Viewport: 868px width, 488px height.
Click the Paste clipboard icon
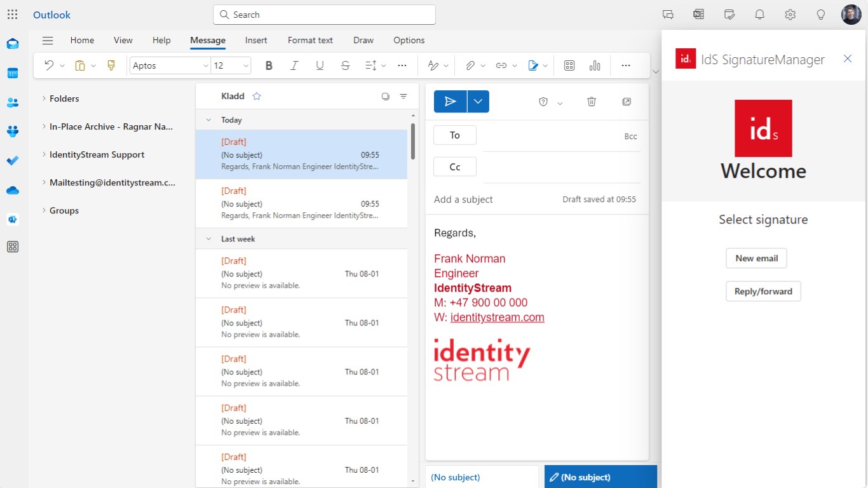point(80,65)
